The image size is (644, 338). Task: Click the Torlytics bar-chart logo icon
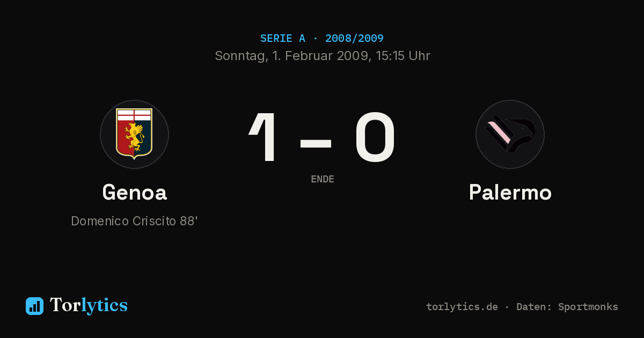(x=34, y=306)
